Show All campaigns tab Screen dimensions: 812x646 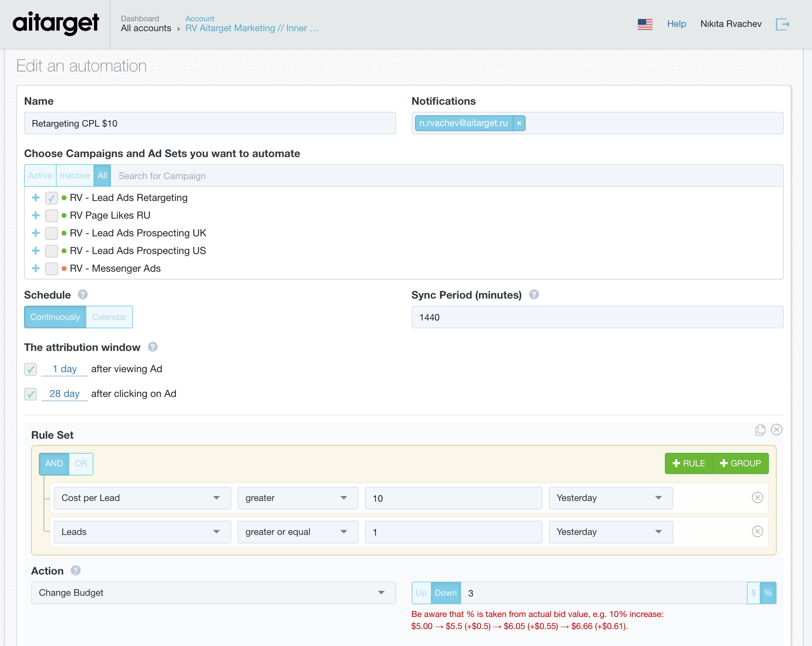coord(103,175)
